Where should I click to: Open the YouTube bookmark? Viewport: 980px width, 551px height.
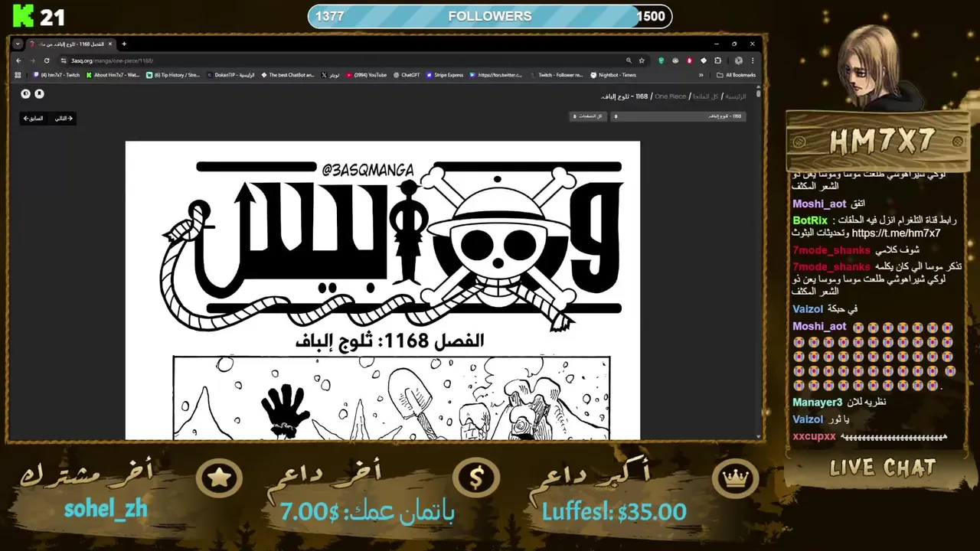click(x=367, y=75)
